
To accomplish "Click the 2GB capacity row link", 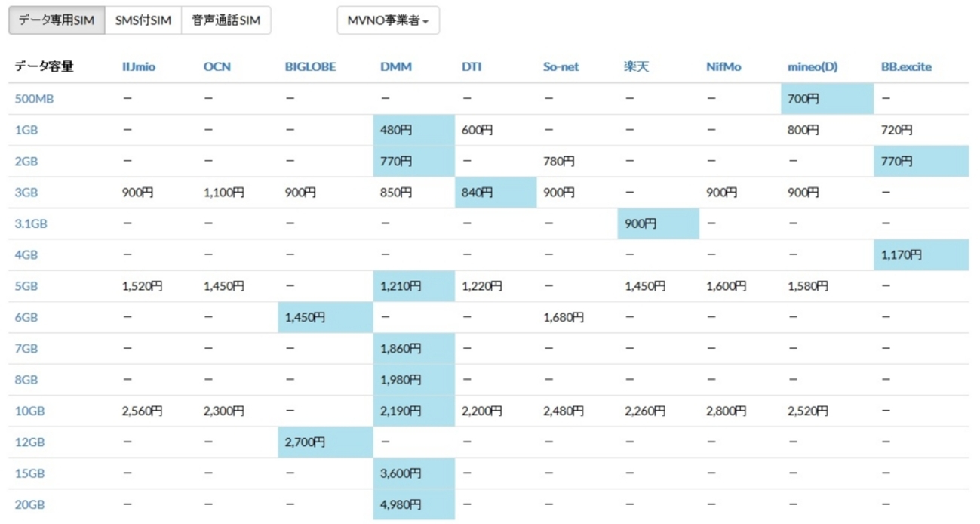I will click(26, 161).
